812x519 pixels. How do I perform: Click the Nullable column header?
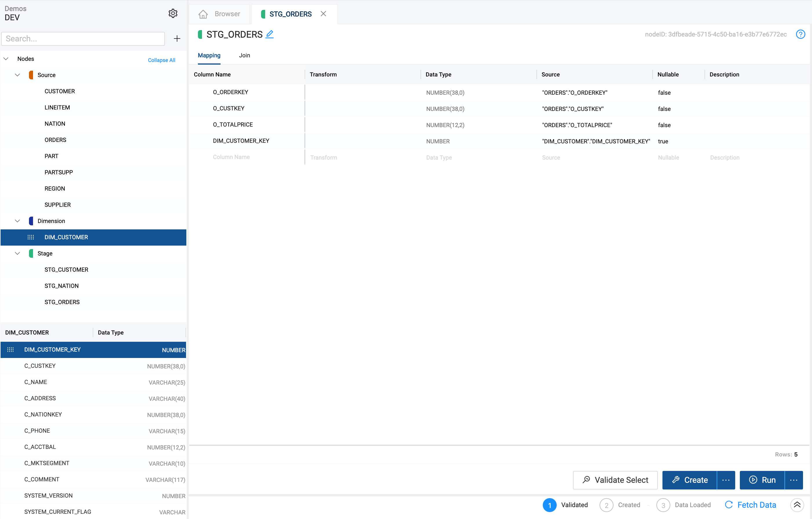(668, 74)
